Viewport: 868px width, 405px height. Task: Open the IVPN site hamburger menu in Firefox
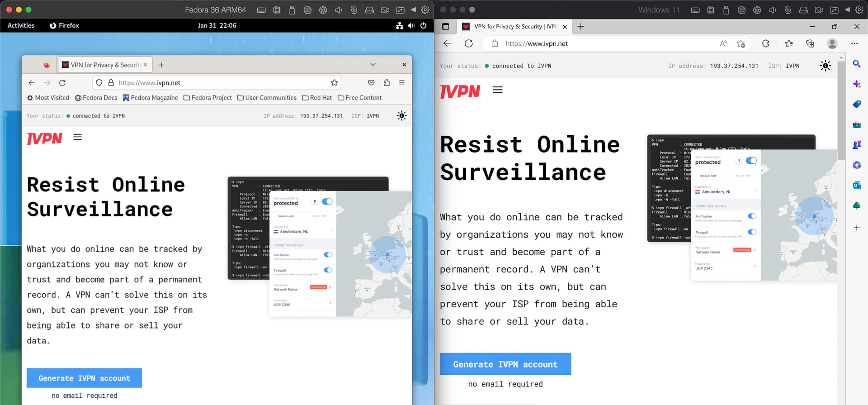click(78, 137)
